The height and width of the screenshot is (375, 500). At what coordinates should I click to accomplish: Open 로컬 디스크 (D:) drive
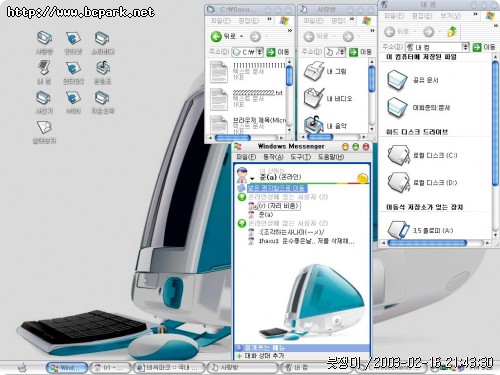click(422, 182)
